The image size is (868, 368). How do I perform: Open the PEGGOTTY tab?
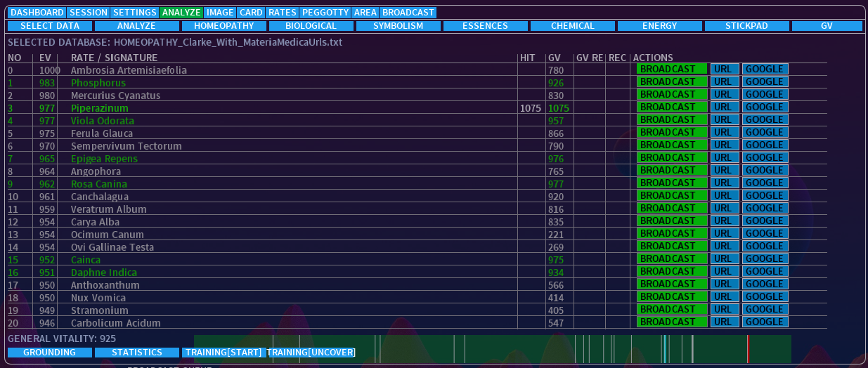(x=325, y=13)
